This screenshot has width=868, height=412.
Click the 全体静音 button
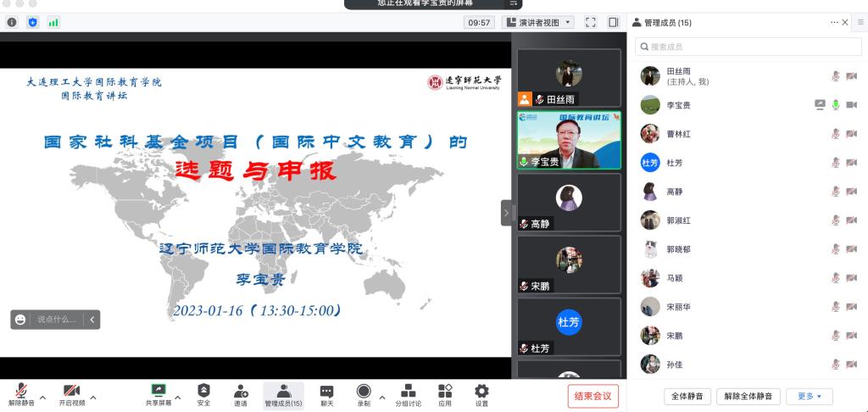tap(686, 396)
